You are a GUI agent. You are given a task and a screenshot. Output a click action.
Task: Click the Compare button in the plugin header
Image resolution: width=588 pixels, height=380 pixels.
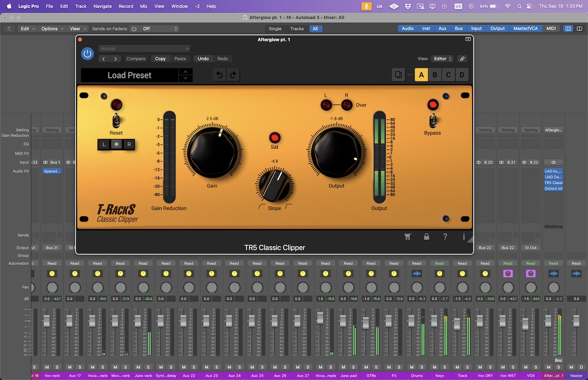click(x=136, y=59)
